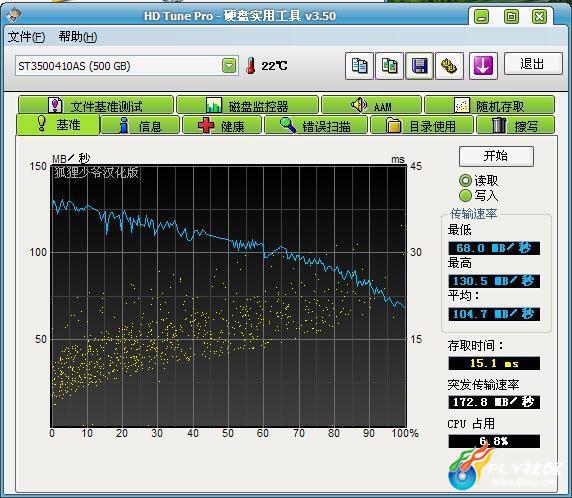This screenshot has height=498, width=572.
Task: Switch to the 磁盘监控器 tab
Action: tap(247, 105)
